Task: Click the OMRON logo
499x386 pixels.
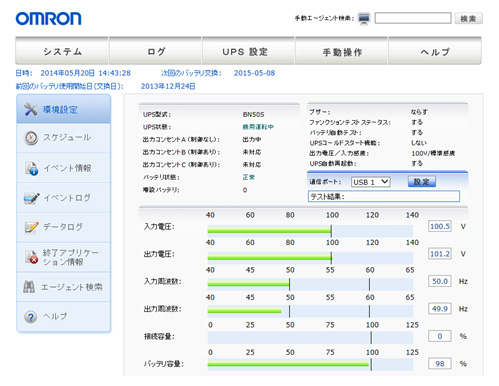Action: [x=49, y=19]
